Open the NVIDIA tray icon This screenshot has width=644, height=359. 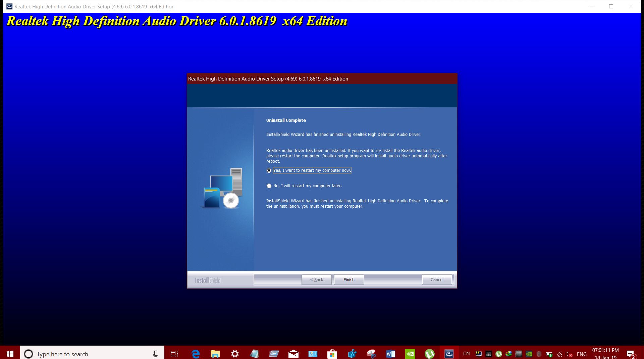pos(529,354)
